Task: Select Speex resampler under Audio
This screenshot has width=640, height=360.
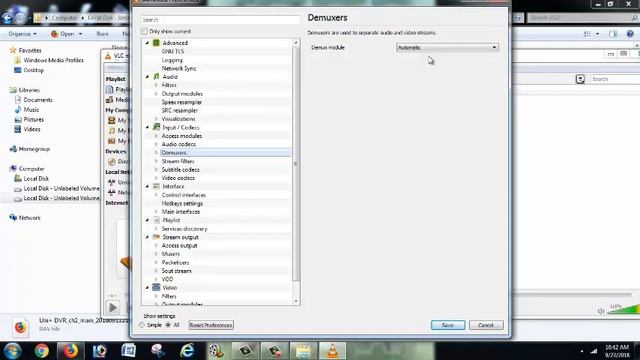Action: point(182,102)
